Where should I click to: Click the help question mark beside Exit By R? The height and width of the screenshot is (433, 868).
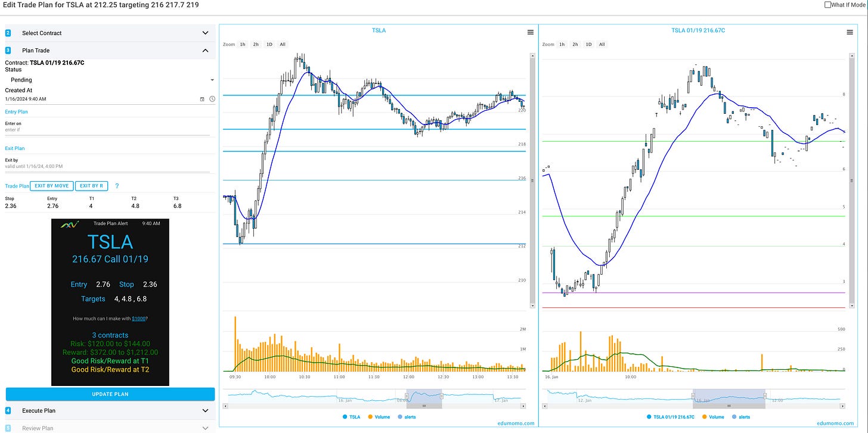[x=116, y=186]
